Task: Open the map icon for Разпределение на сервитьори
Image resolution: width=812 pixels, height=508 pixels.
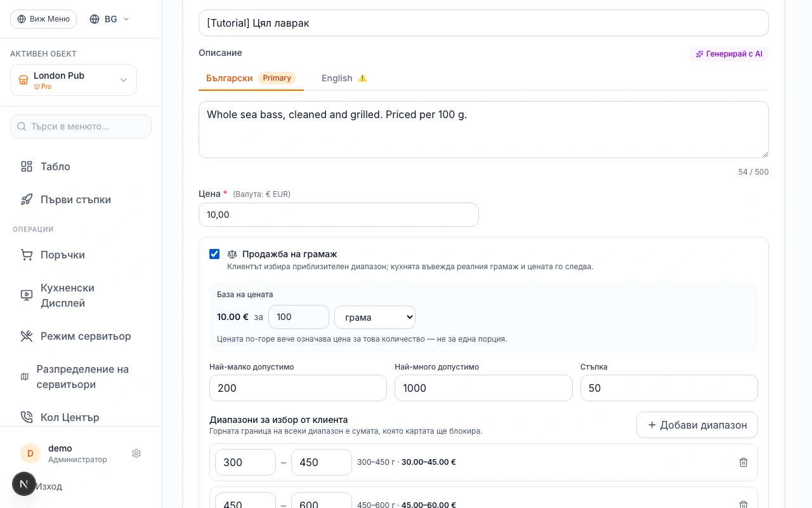Action: (25, 377)
